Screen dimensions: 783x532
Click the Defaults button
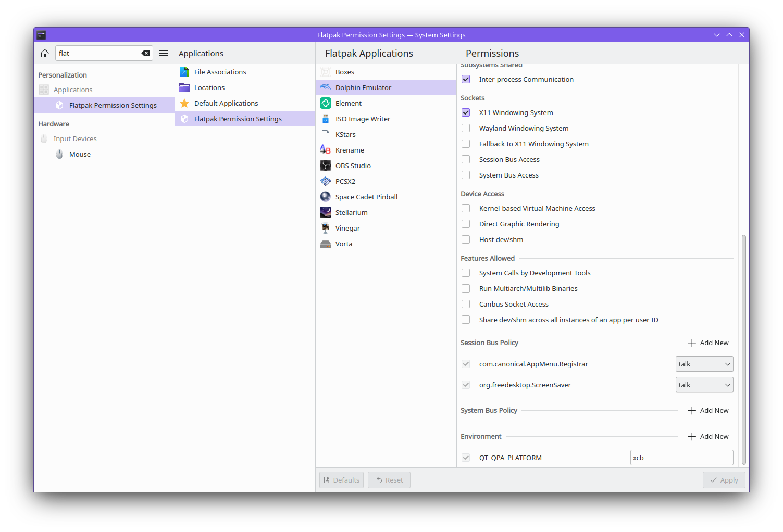(x=342, y=480)
